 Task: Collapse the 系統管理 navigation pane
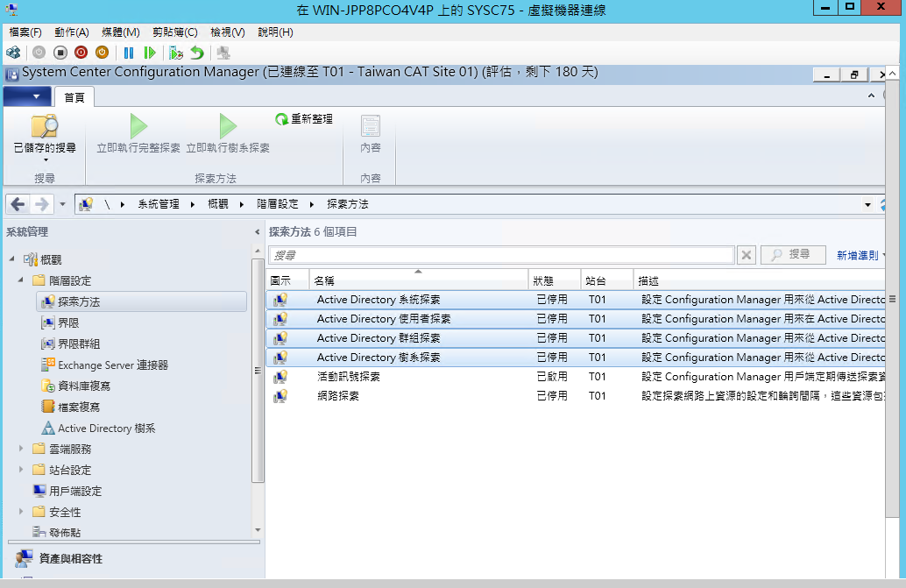257,232
